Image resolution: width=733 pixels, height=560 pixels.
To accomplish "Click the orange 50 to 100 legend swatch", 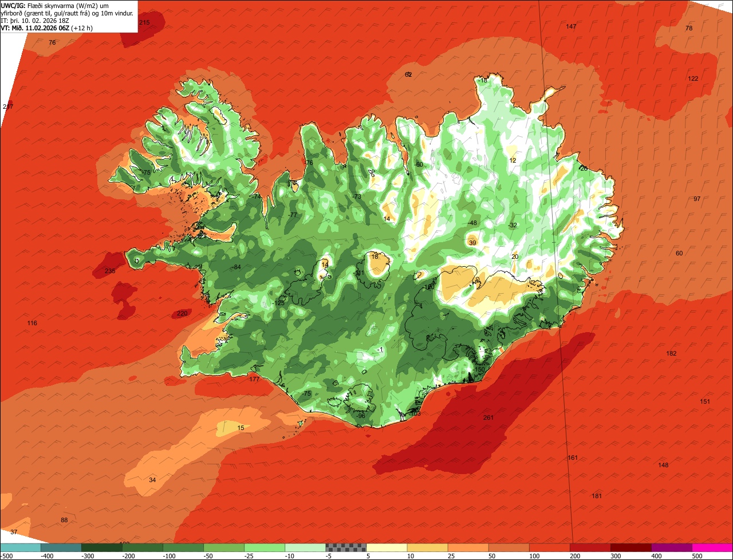I will click(509, 547).
